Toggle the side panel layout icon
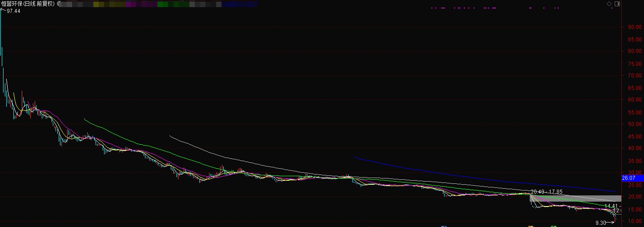Image resolution: width=644 pixels, height=227 pixels. point(617,4)
